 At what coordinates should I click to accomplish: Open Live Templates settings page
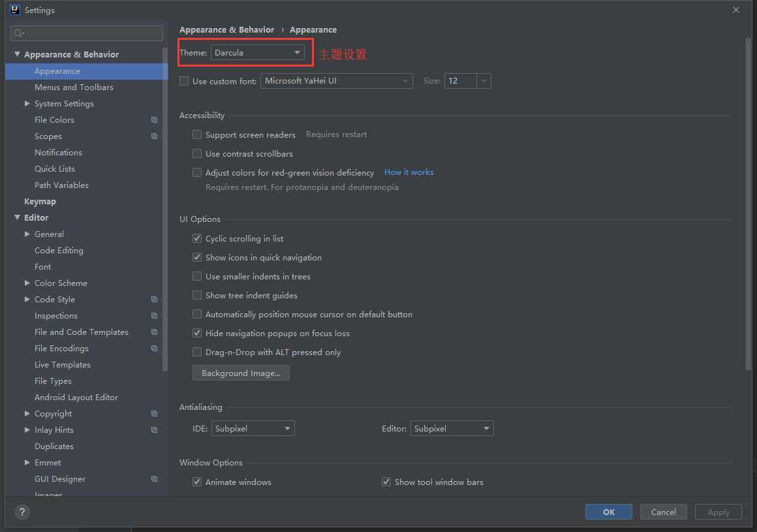[x=62, y=365]
